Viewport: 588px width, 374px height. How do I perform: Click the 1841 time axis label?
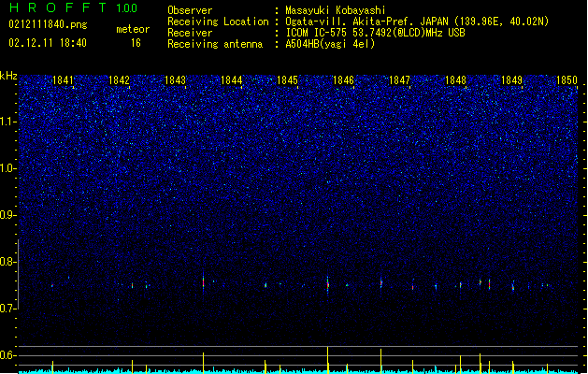[63, 80]
